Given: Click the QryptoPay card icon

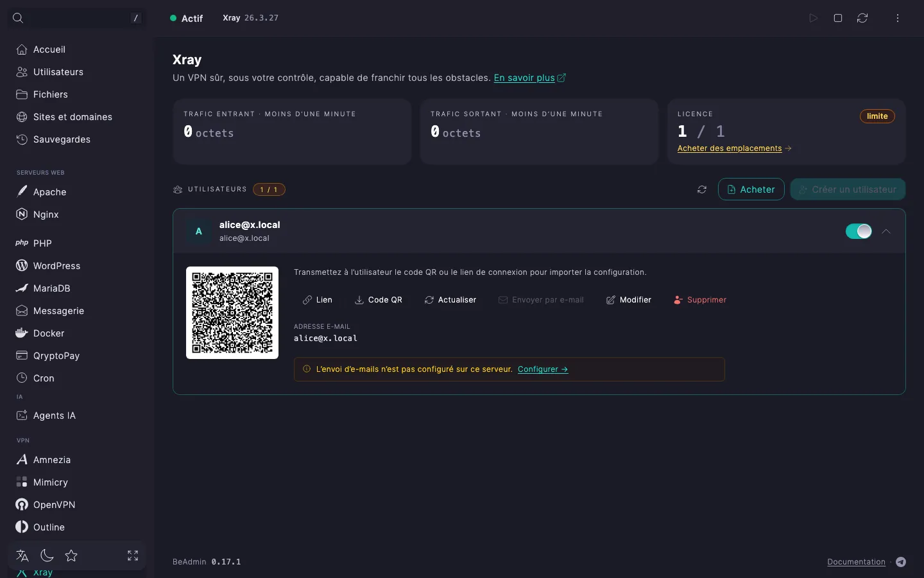Looking at the screenshot, I should pos(22,356).
